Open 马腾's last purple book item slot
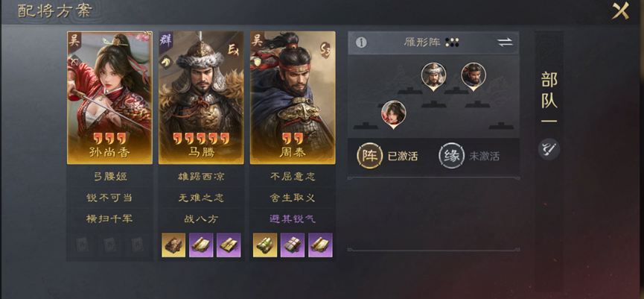This screenshot has height=299, width=644. (229, 245)
